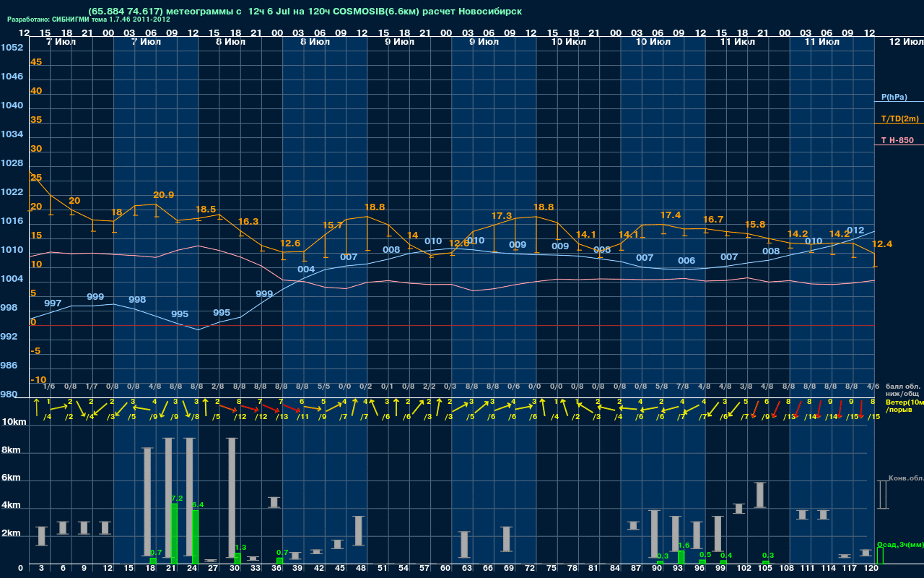Click the 'Конв.обл.' convective cloud legend

905,478
